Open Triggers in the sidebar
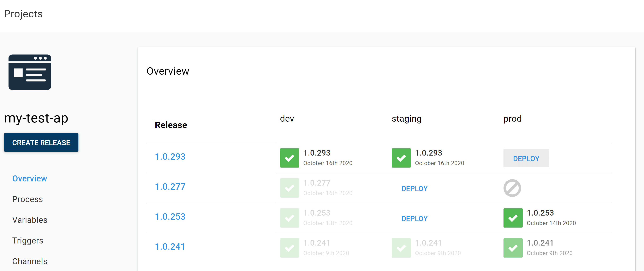Image resolution: width=644 pixels, height=271 pixels. pos(28,241)
